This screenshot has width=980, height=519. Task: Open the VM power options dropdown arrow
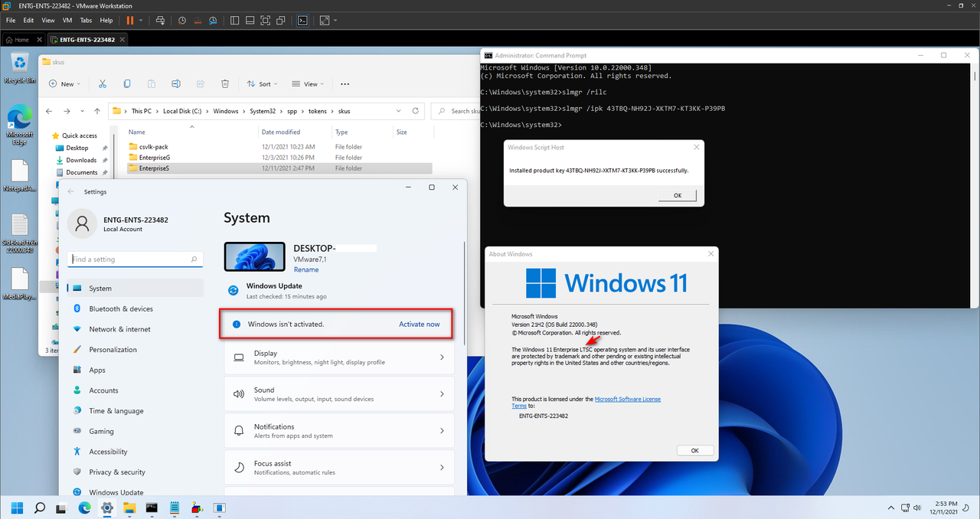(x=139, y=20)
